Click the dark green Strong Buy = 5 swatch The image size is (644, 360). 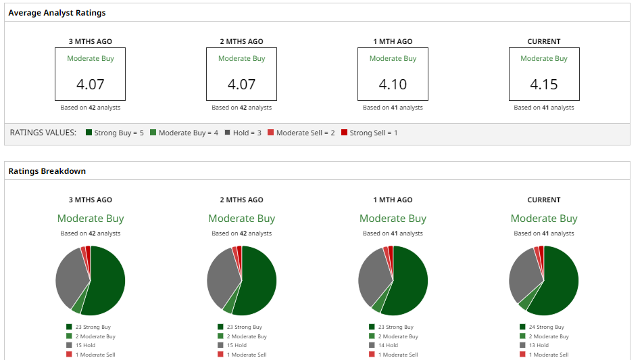click(89, 133)
